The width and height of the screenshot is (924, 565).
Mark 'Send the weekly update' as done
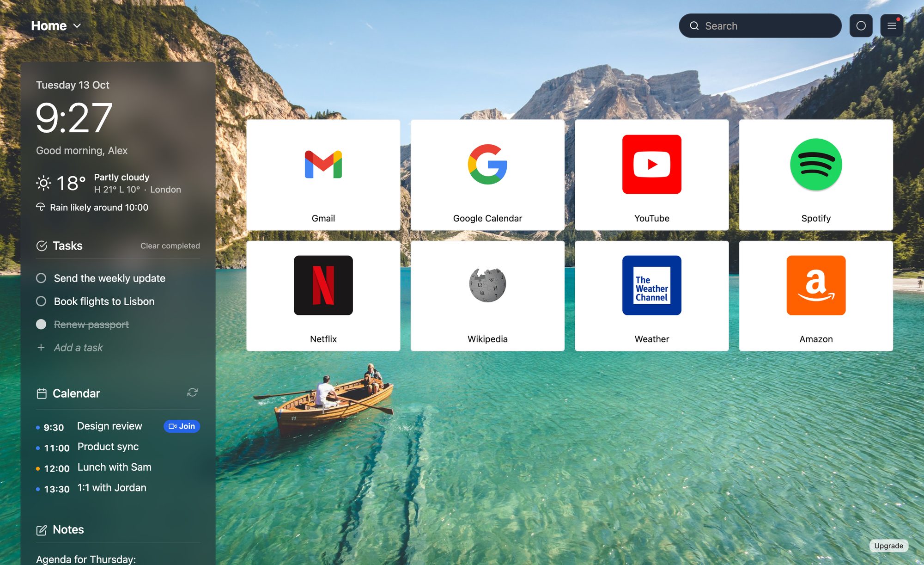coord(41,278)
